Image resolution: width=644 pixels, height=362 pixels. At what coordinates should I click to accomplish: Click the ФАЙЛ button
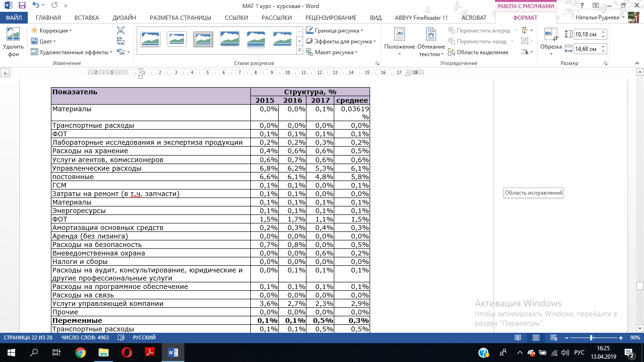14,18
